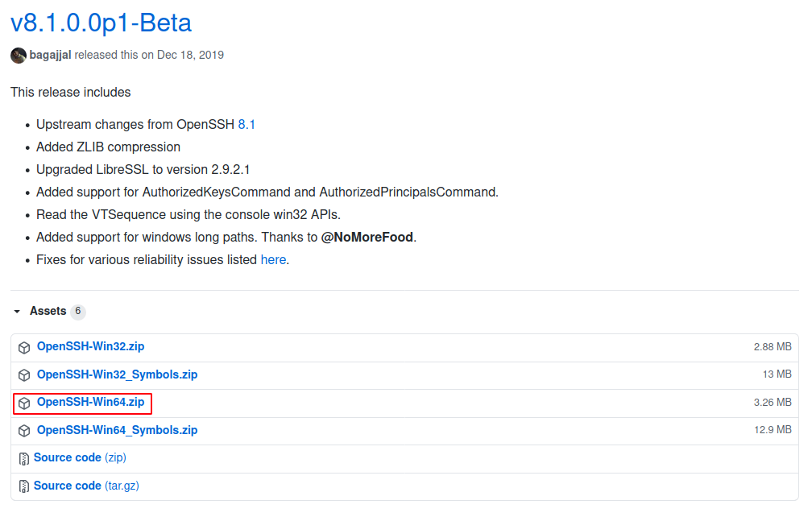Open the OpenSSH 8.1 upstream changes link
The height and width of the screenshot is (517, 812).
[246, 125]
